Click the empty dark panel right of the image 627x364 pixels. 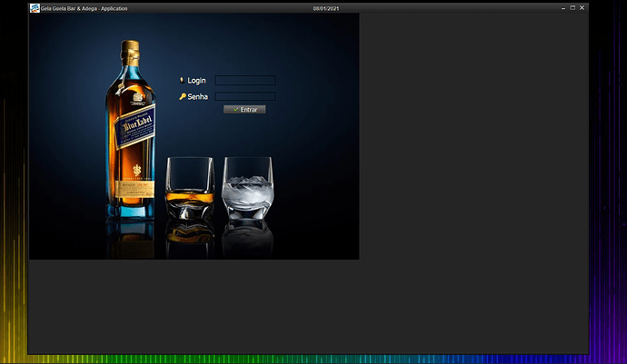[x=473, y=136]
